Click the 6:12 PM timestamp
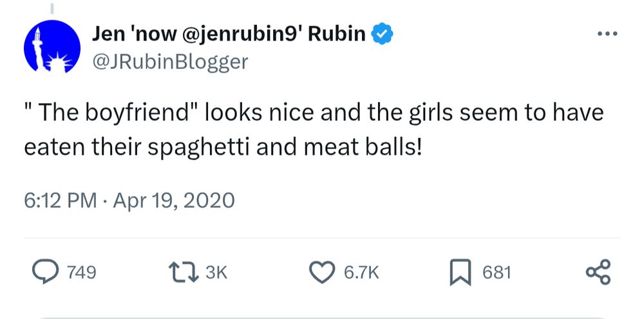Image resolution: width=644 pixels, height=319 pixels. coord(60,201)
